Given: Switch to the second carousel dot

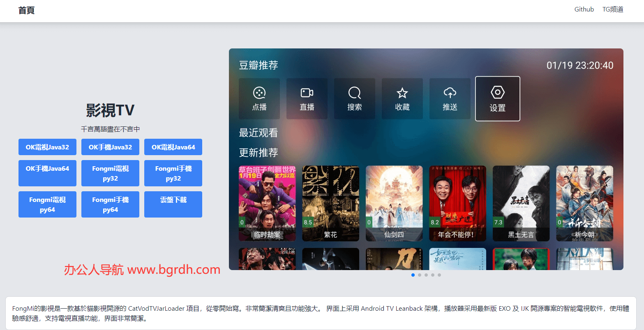Looking at the screenshot, I should tap(420, 275).
